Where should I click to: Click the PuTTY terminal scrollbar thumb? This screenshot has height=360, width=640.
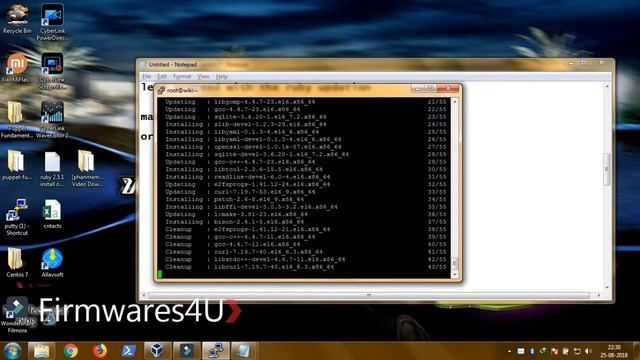tap(455, 263)
